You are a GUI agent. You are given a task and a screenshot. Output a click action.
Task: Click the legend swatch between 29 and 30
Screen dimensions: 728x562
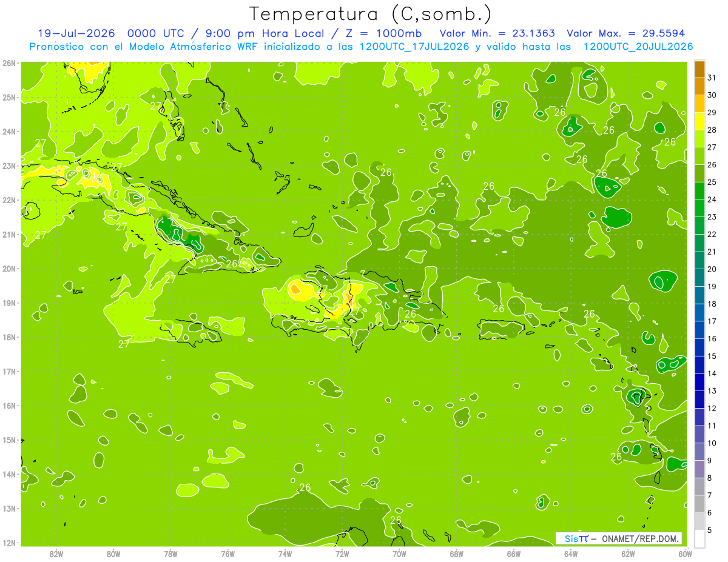click(699, 104)
